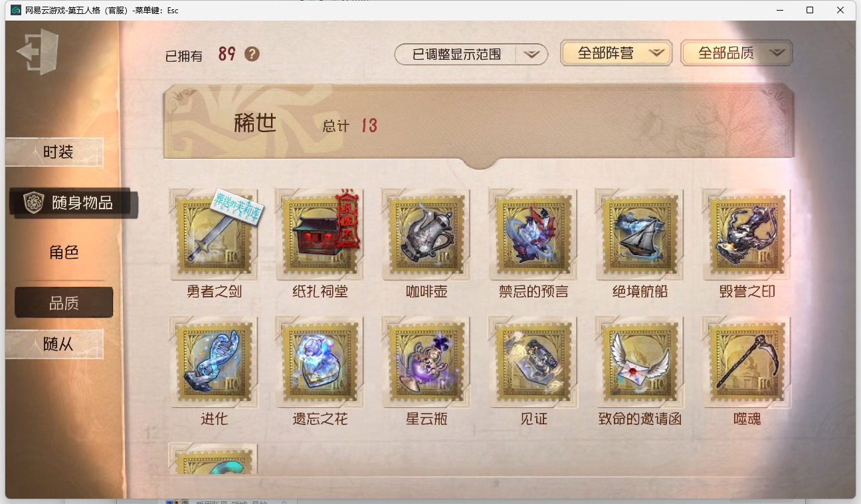
Task: Expand the 已调整显示范围 dropdown
Action: click(471, 54)
